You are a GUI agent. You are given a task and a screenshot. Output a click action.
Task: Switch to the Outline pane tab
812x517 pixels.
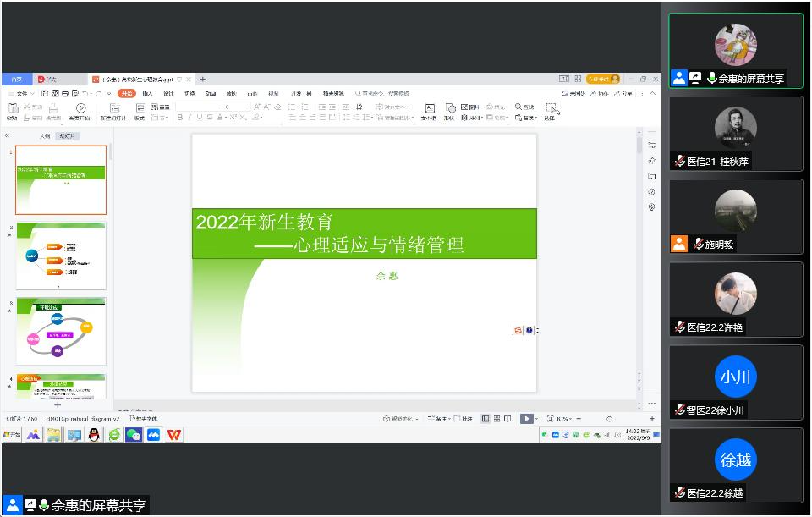click(x=45, y=136)
